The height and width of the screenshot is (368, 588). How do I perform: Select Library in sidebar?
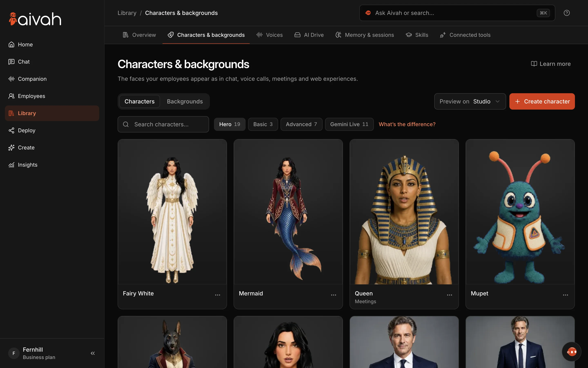pyautogui.click(x=52, y=113)
